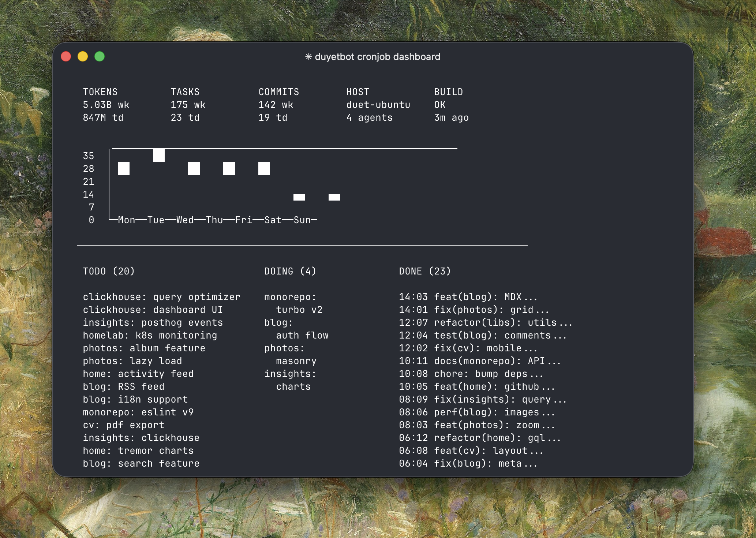Click the small Sat bar in the chart
Image resolution: width=756 pixels, height=538 pixels.
tap(300, 197)
